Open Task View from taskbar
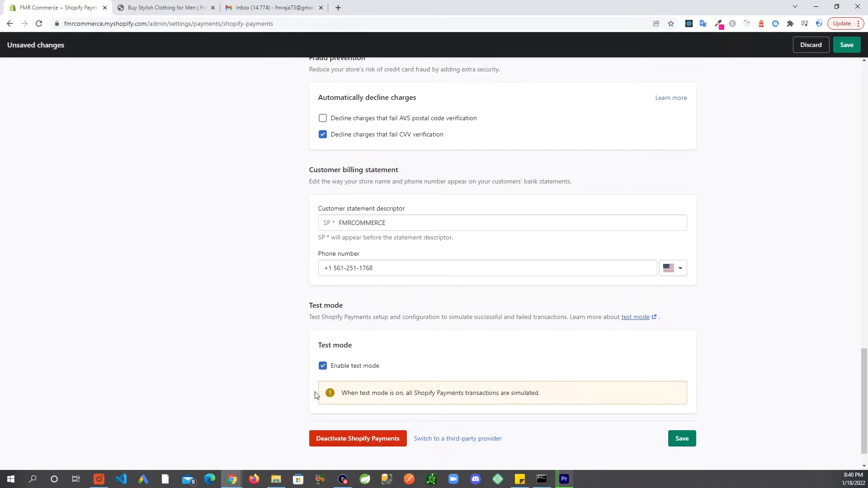Viewport: 868px width, 488px height. tap(76, 479)
